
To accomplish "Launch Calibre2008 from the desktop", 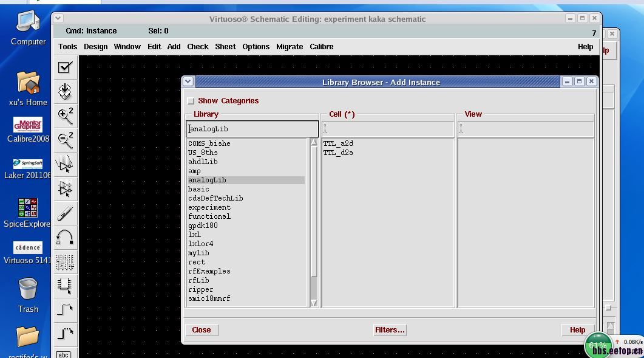I will pos(28,129).
